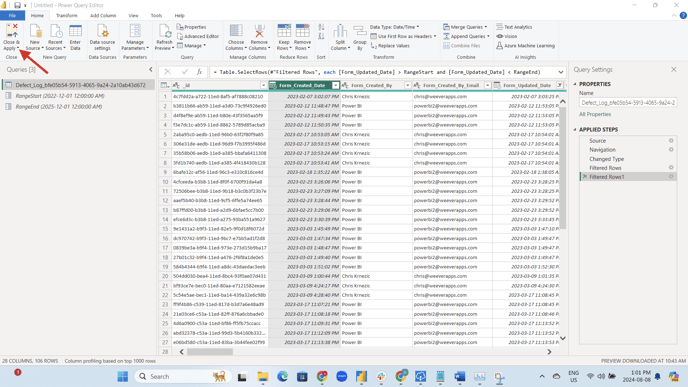Image resolution: width=688 pixels, height=387 pixels.
Task: Switch to the Tools tab
Action: [x=157, y=15]
